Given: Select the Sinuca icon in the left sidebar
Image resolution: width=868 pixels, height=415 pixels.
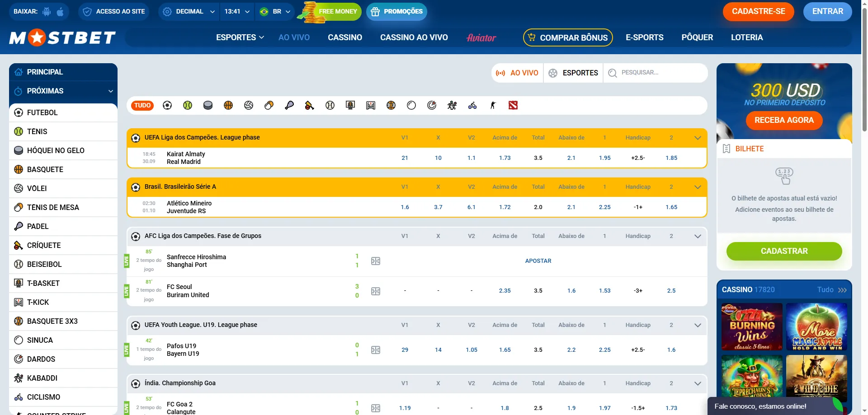Looking at the screenshot, I should tap(19, 340).
